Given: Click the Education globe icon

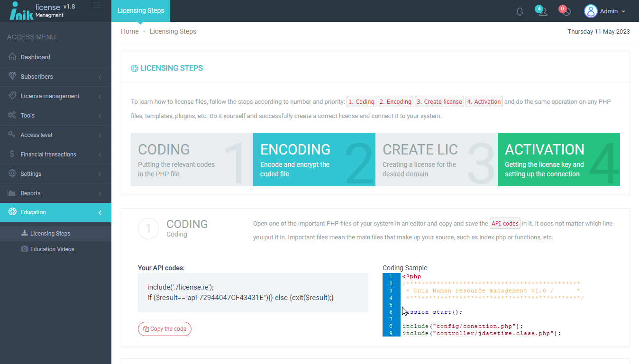Looking at the screenshot, I should pyautogui.click(x=12, y=212).
